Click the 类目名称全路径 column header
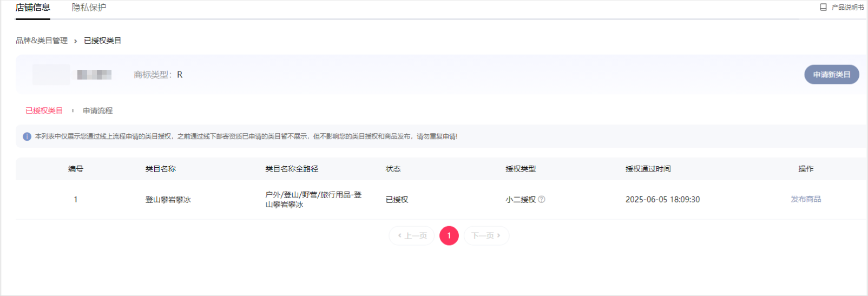This screenshot has height=296, width=868. coord(292,169)
